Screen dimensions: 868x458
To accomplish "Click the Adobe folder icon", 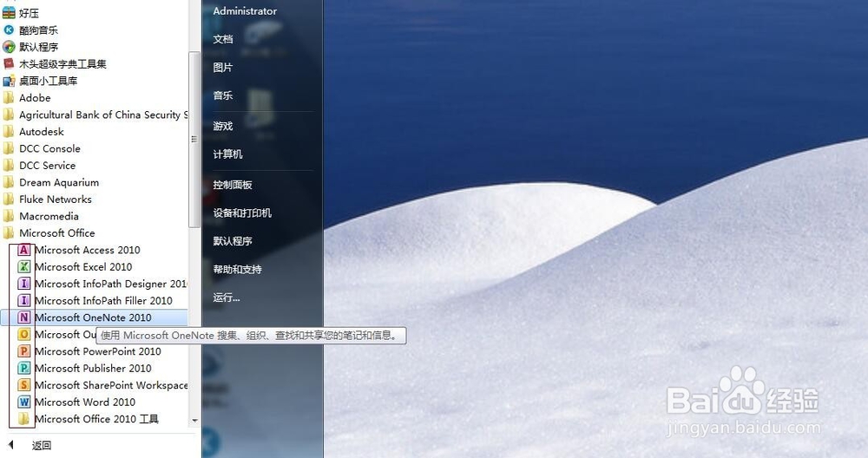I will tap(9, 98).
